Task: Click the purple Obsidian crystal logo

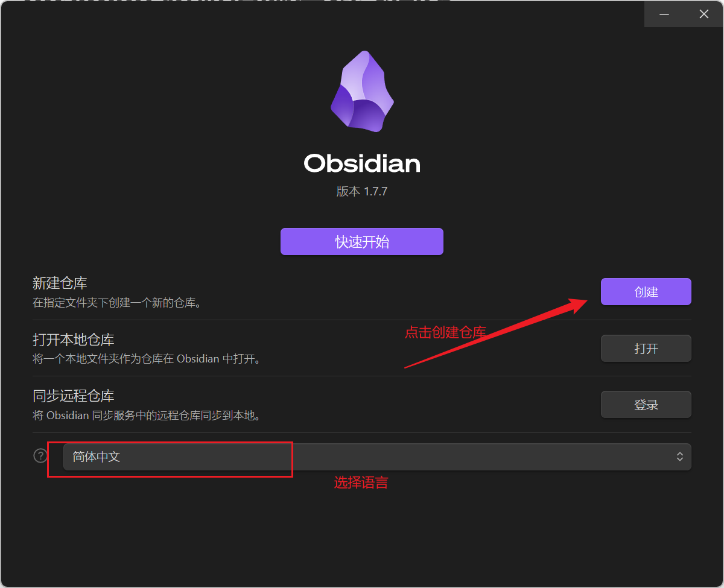Action: click(x=362, y=92)
